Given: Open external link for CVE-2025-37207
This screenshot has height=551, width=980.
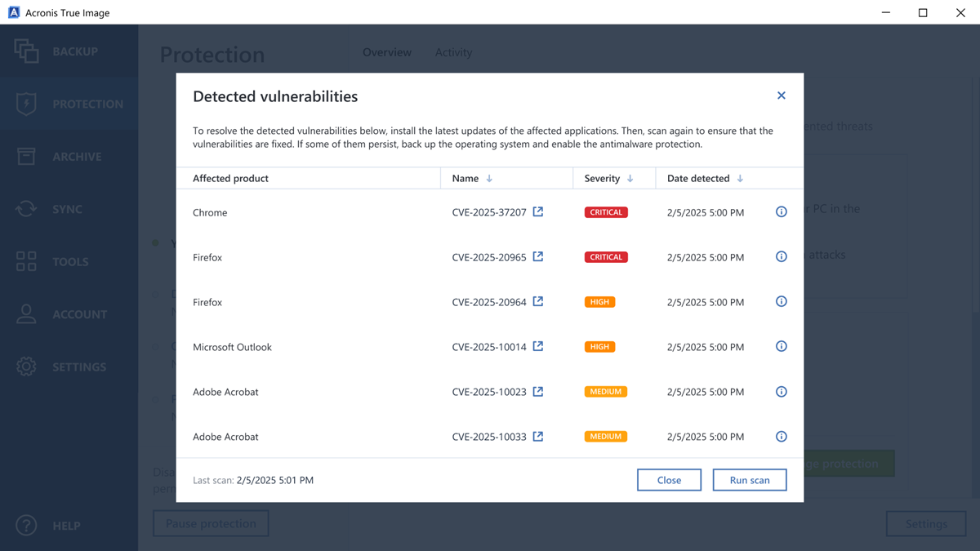Looking at the screenshot, I should (x=538, y=212).
